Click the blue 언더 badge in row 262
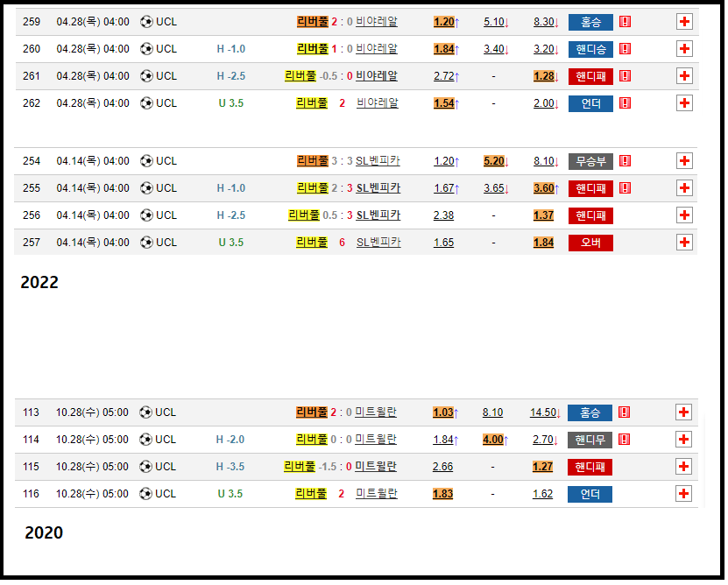 [x=590, y=103]
